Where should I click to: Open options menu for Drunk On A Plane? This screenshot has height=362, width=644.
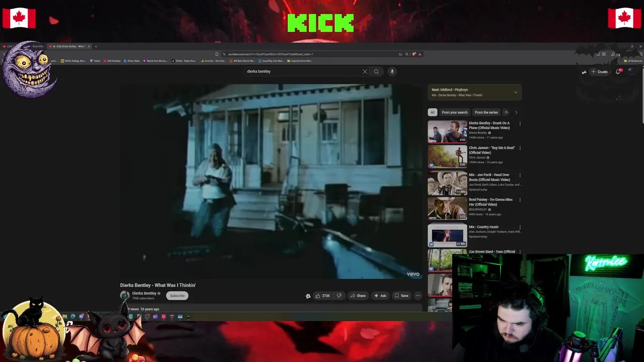[x=520, y=124]
